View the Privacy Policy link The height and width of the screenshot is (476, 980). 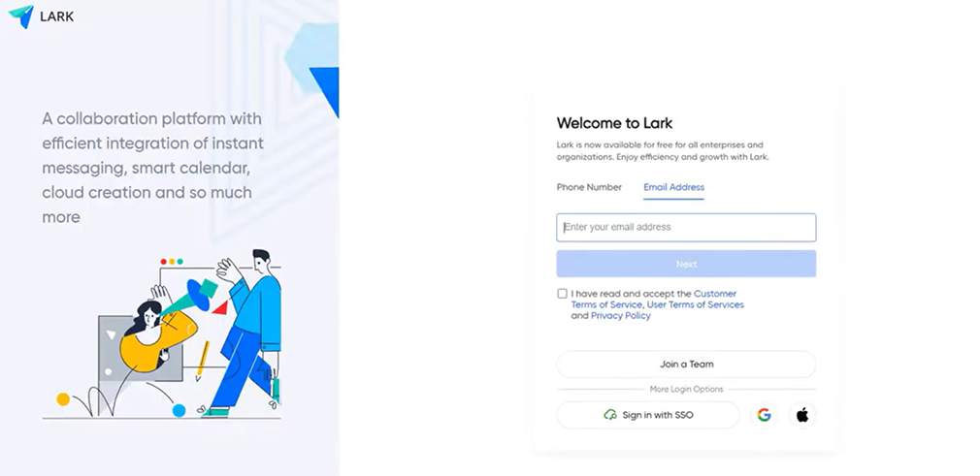tap(621, 316)
